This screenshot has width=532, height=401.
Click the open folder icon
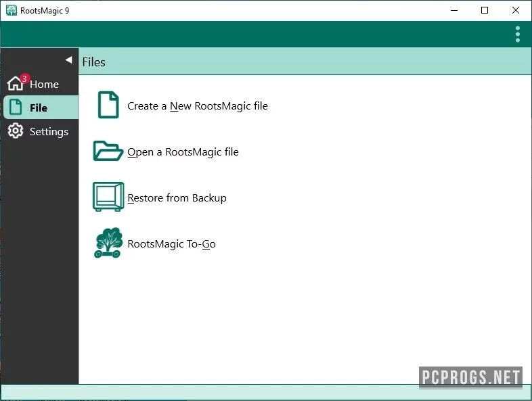pyautogui.click(x=108, y=151)
